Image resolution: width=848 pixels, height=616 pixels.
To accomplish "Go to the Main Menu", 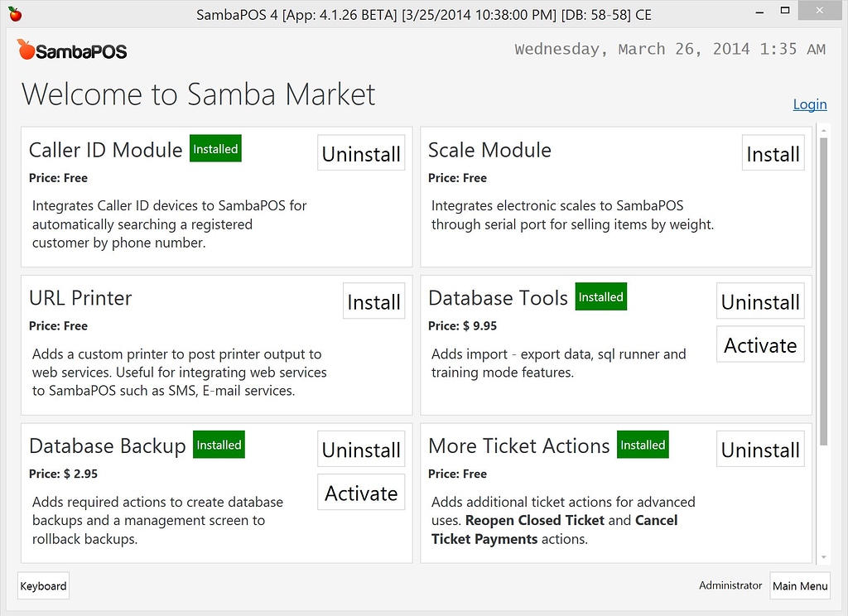I will click(x=800, y=585).
